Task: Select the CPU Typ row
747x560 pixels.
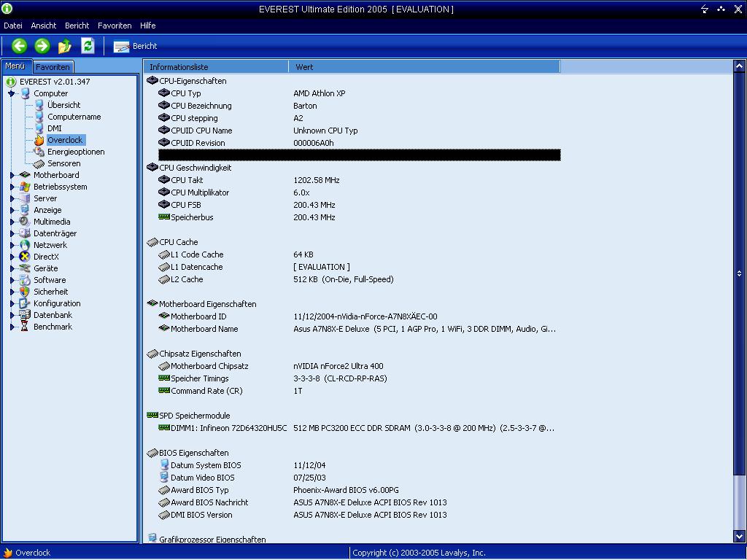Action: (x=359, y=94)
